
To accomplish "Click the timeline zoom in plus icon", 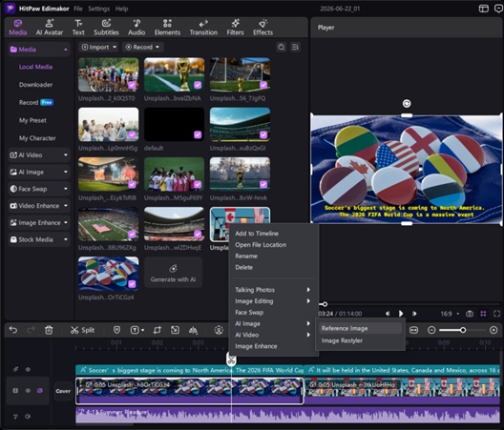I will point(493,330).
